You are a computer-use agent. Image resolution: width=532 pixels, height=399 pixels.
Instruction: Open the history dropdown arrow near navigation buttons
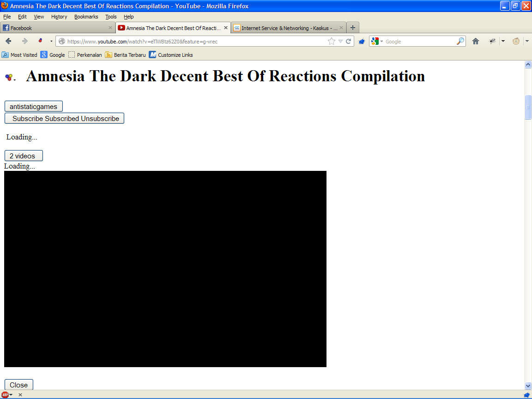point(51,42)
